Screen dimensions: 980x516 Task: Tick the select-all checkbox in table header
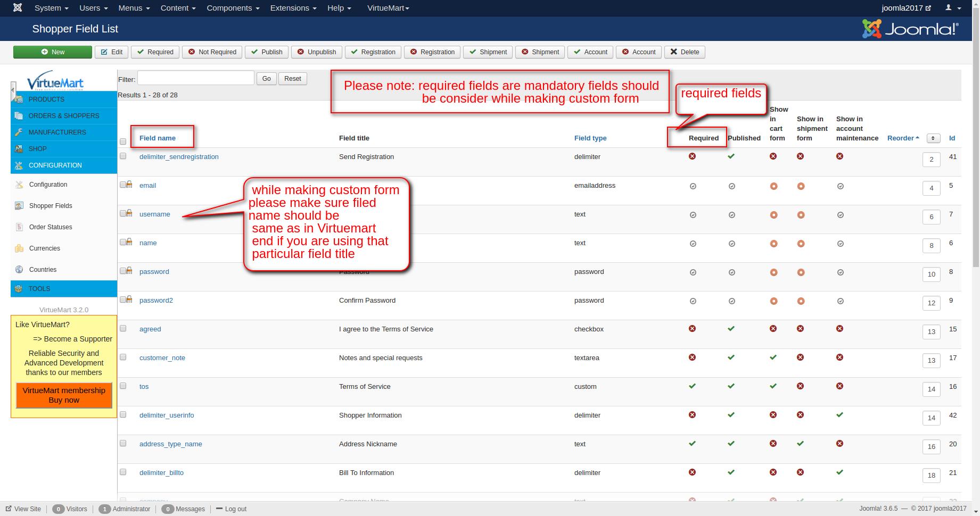(x=123, y=142)
